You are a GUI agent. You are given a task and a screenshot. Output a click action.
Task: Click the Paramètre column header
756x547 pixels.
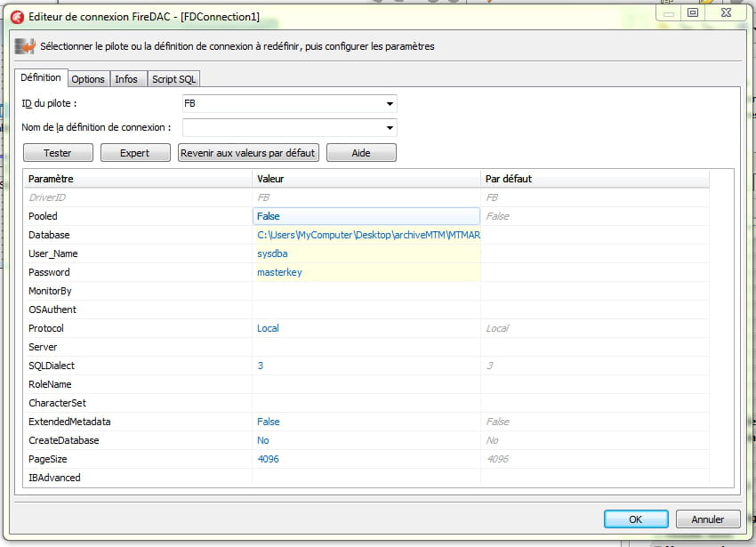137,179
